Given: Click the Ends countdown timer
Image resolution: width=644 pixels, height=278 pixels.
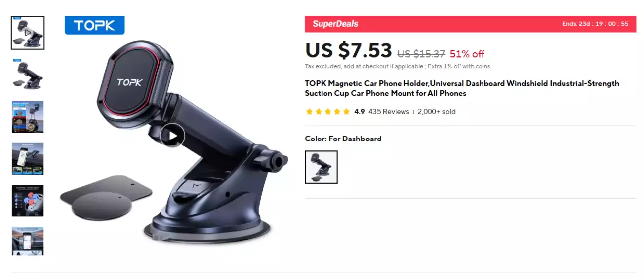Looking at the screenshot, I should click(x=595, y=24).
